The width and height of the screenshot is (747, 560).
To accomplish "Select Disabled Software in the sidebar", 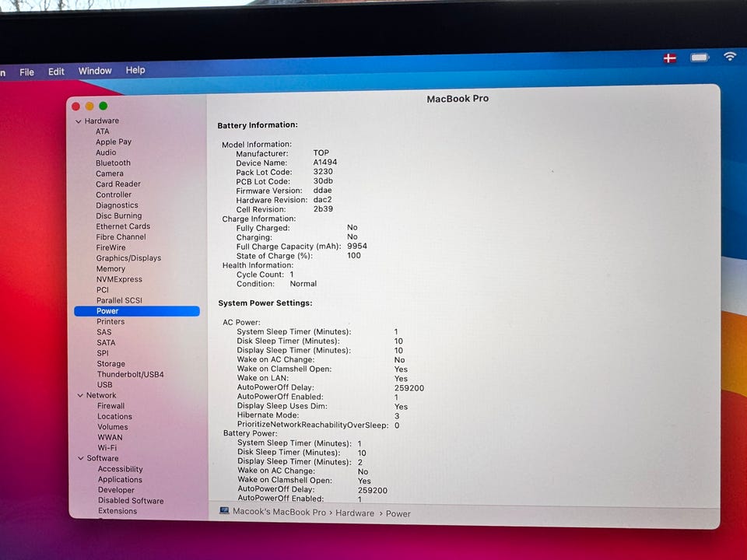I will [x=131, y=500].
